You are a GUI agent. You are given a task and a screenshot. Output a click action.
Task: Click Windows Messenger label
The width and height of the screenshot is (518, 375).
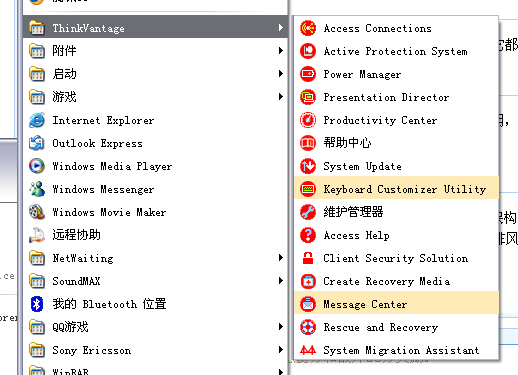(x=103, y=189)
